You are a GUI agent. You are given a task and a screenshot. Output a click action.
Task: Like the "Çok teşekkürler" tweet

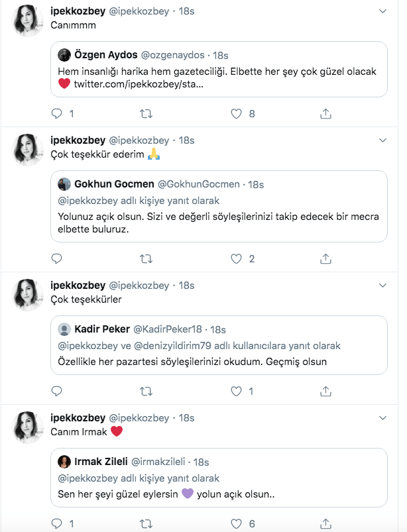235,391
